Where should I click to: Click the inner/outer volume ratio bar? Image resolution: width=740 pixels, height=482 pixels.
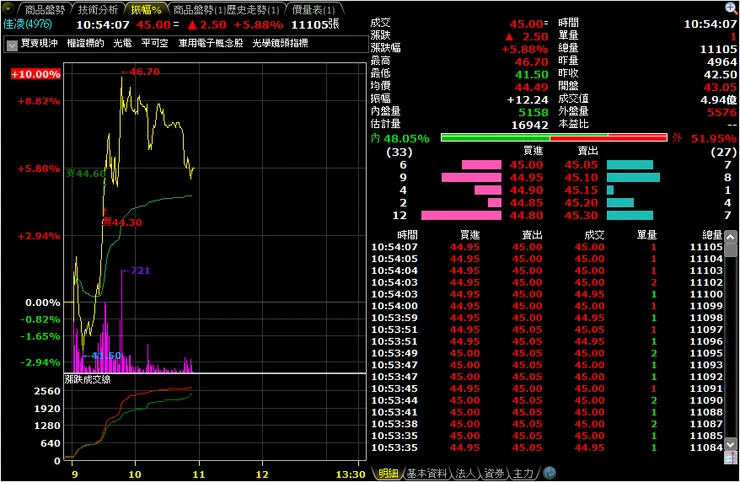pyautogui.click(x=554, y=137)
